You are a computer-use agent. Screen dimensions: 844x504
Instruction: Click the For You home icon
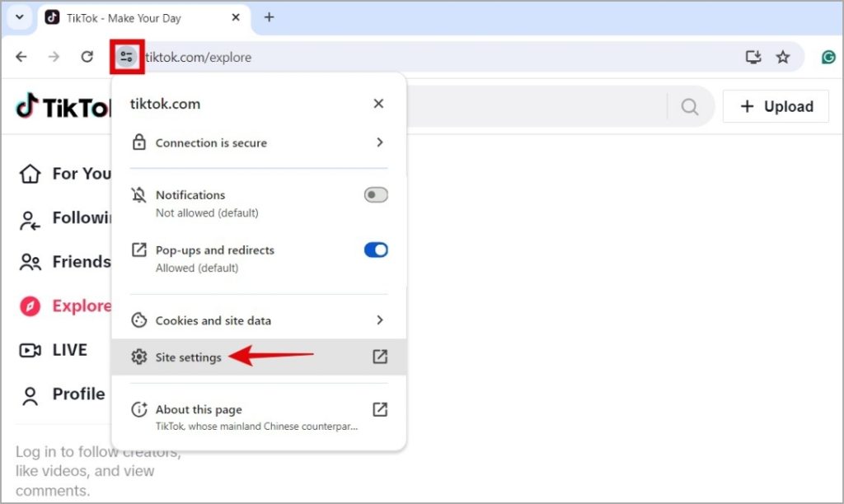pos(30,174)
